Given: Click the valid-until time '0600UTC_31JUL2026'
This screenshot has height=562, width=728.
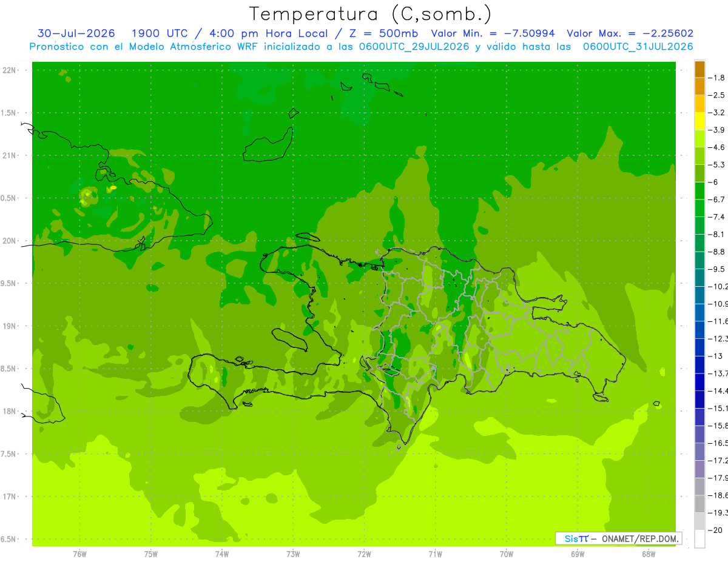Looking at the screenshot, I should (638, 47).
